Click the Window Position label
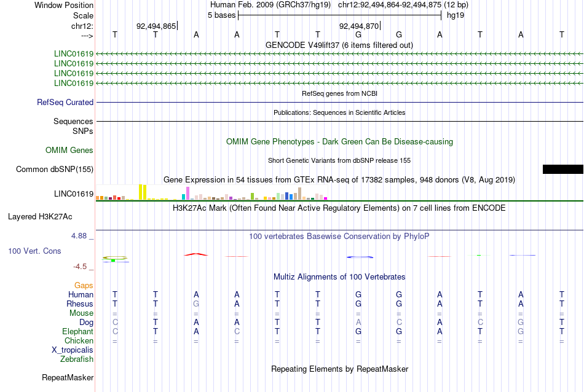The height and width of the screenshot is (392, 584). (64, 5)
